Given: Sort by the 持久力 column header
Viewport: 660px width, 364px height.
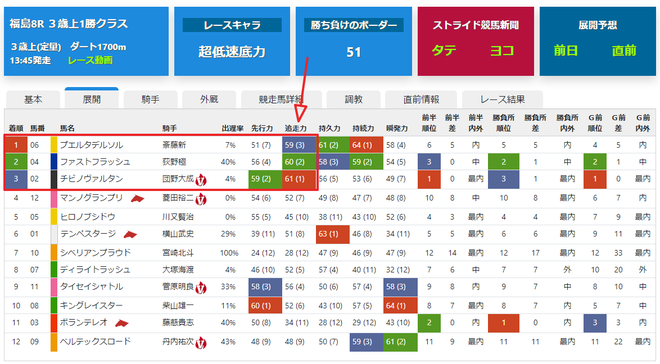Looking at the screenshot, I should 329,128.
